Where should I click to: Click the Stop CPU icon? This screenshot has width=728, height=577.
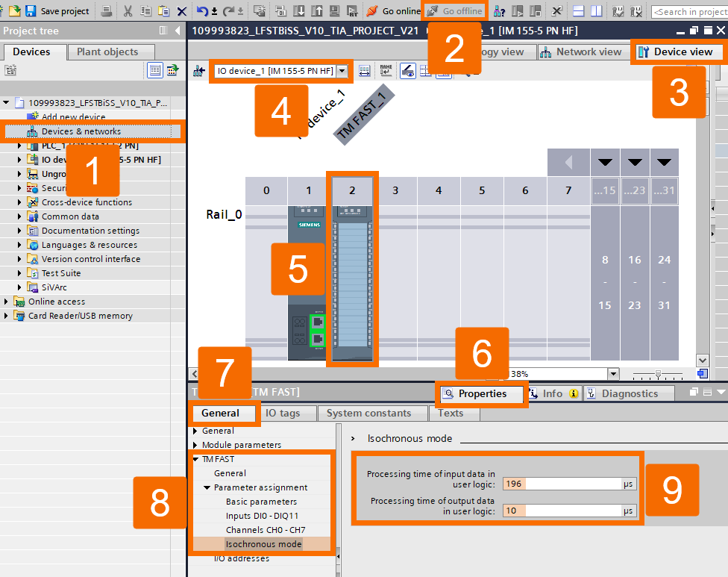pyautogui.click(x=535, y=10)
